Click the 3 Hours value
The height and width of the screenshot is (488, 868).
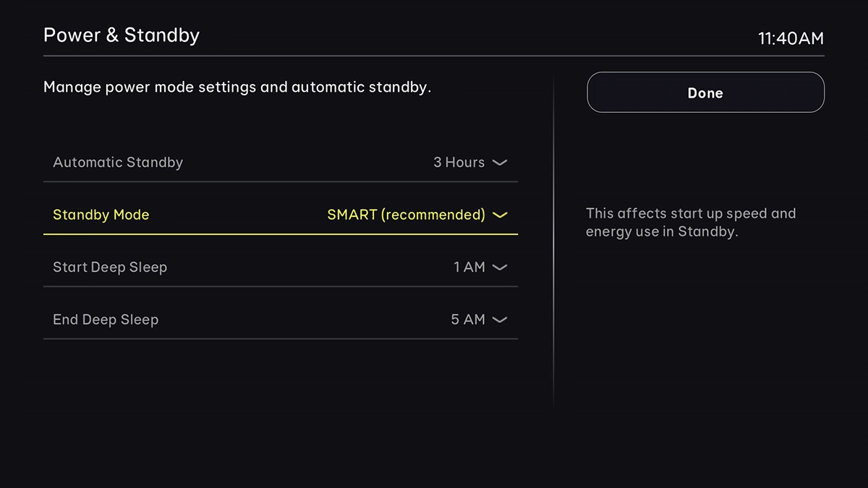(458, 162)
